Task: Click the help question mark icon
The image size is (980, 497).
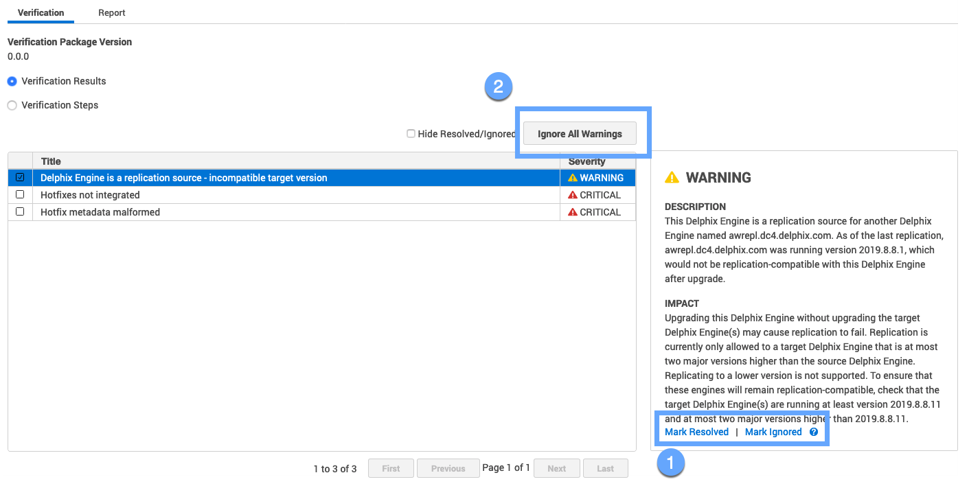Action: [x=814, y=432]
